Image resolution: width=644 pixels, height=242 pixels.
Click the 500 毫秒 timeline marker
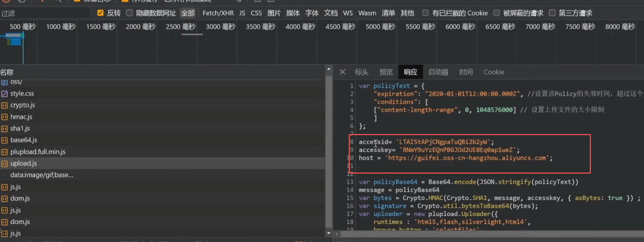[x=22, y=27]
